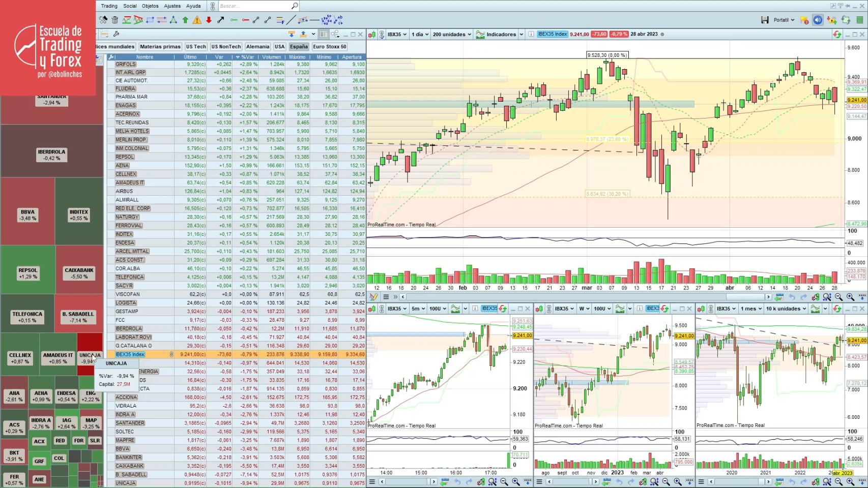868x488 pixels.
Task: Select the rectangle drawing tool
Action: 150,20
